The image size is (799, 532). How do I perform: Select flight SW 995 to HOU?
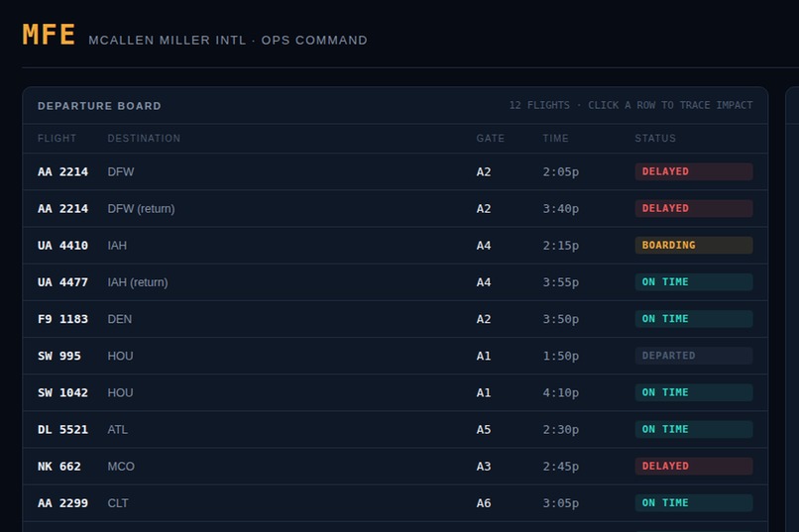(x=395, y=356)
